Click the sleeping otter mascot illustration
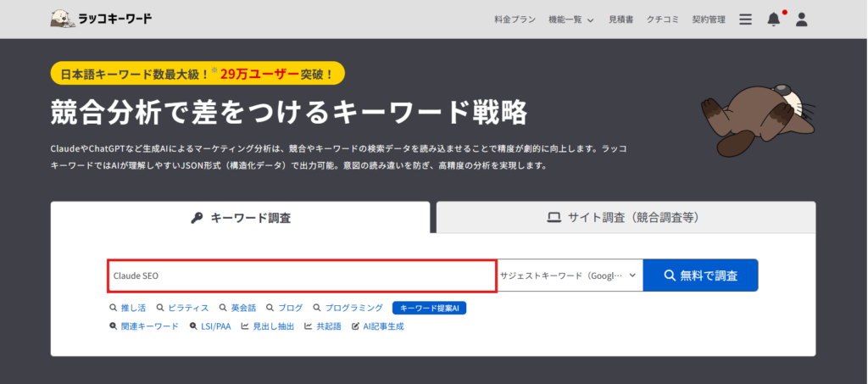The image size is (868, 384). 759,121
